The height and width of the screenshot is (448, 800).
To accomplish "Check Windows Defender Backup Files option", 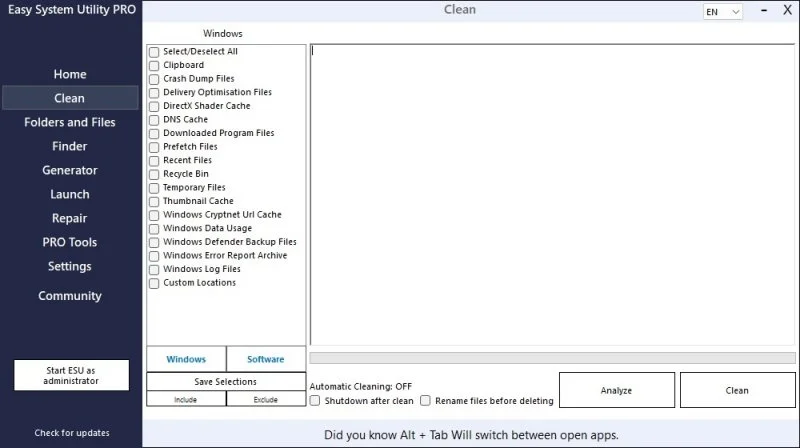I will (154, 242).
